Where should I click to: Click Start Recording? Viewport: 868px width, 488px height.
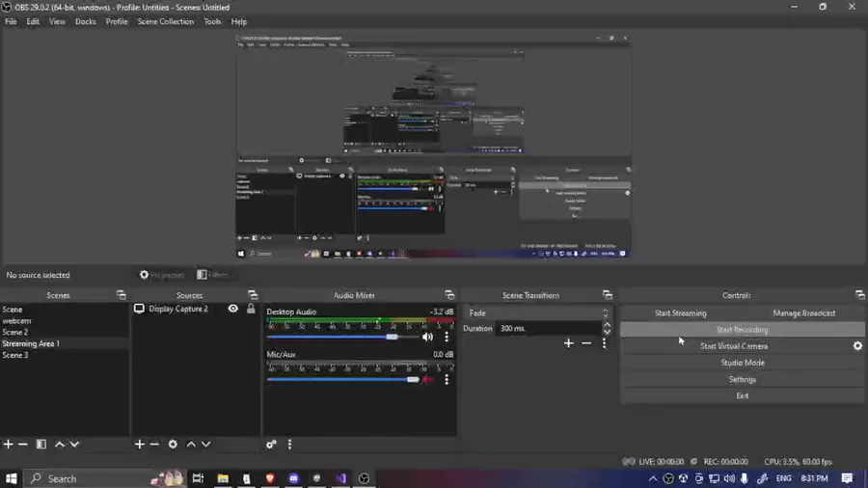click(x=742, y=330)
